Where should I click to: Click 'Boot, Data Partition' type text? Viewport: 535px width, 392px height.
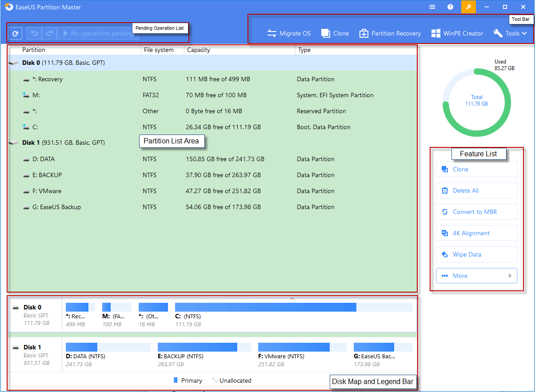[323, 127]
